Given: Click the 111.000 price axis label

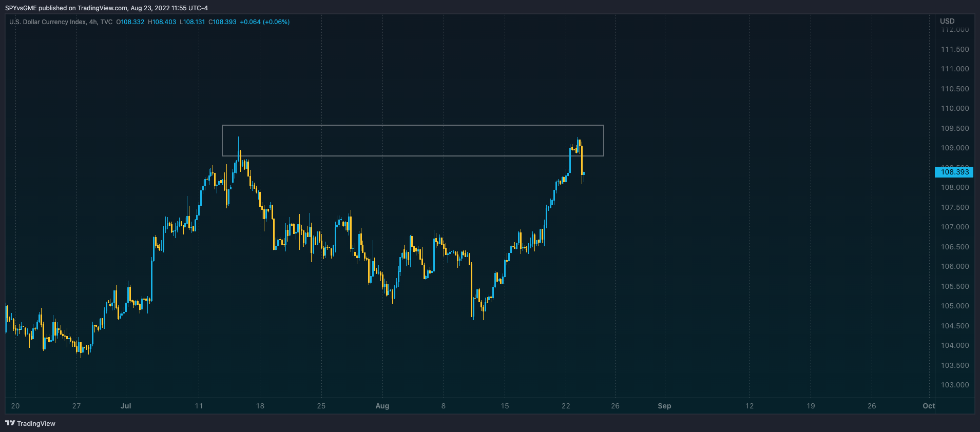Looking at the screenshot, I should (x=955, y=69).
